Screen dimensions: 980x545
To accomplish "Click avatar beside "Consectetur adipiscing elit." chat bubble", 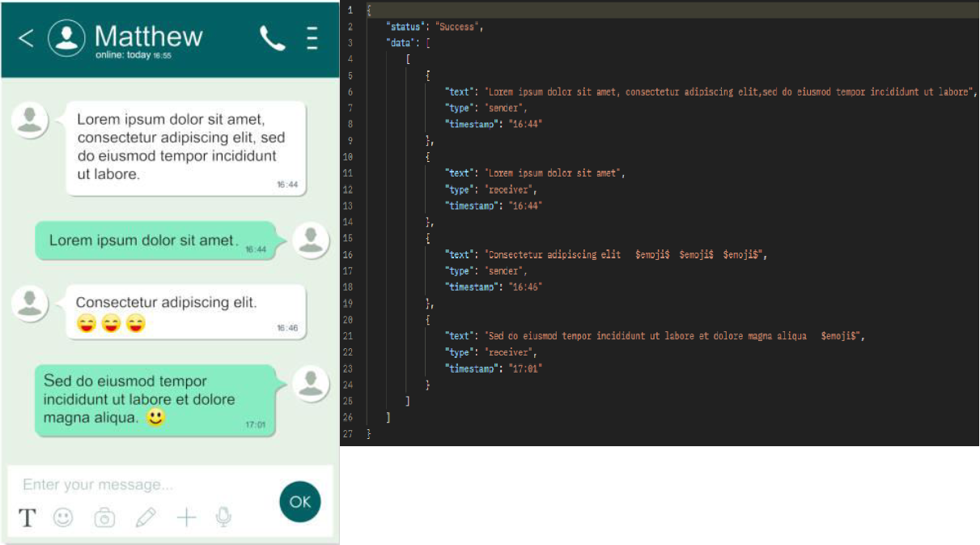I will (x=31, y=304).
